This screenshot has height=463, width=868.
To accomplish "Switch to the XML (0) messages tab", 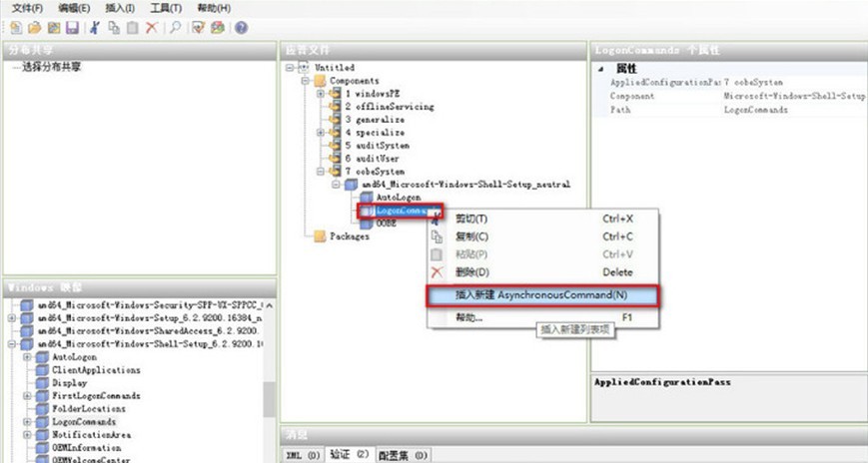I will point(303,455).
